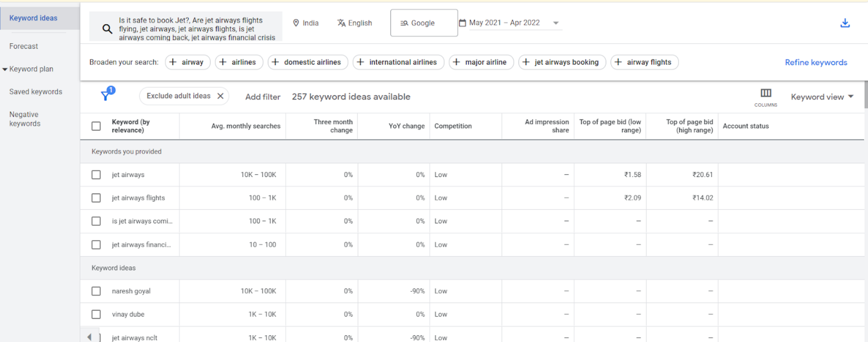Check the vinay dube keyword row
Screen dimensions: 868x342
coord(96,314)
